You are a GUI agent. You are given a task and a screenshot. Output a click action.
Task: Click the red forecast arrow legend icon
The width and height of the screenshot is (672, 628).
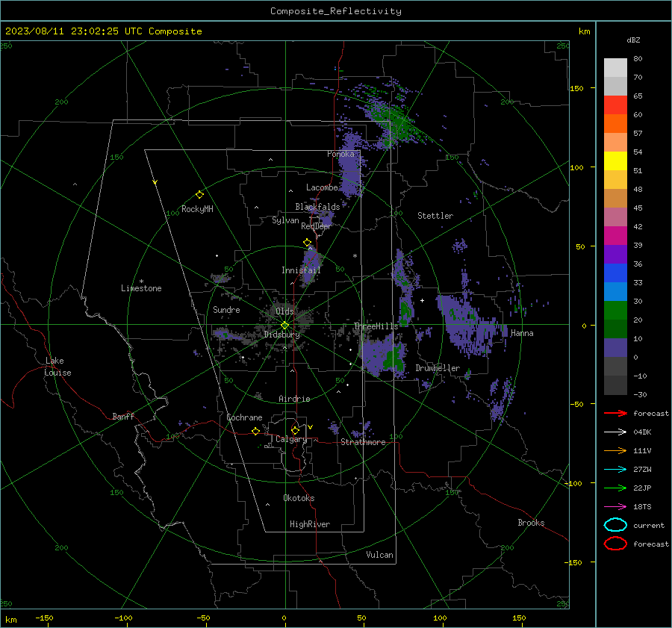[615, 413]
